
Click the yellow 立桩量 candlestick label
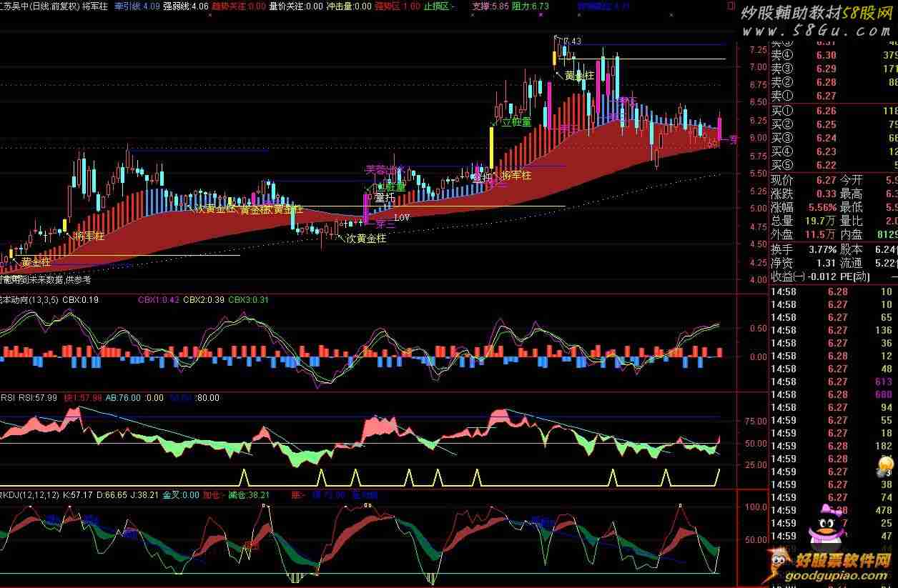point(516,122)
